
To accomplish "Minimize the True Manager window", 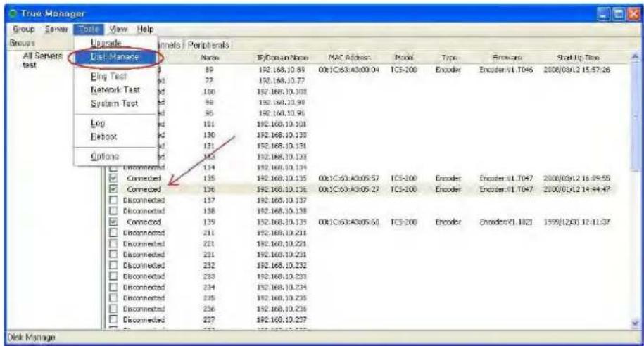I will tap(604, 13).
